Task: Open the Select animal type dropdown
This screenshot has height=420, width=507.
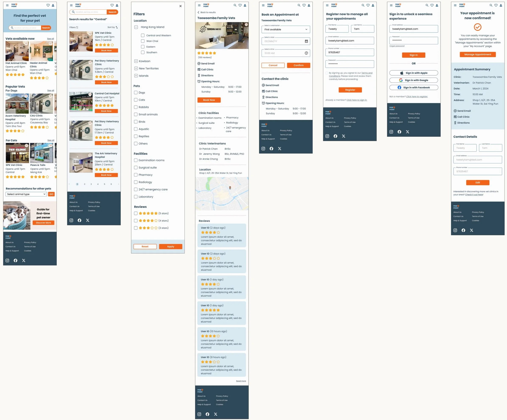Action: tap(26, 194)
